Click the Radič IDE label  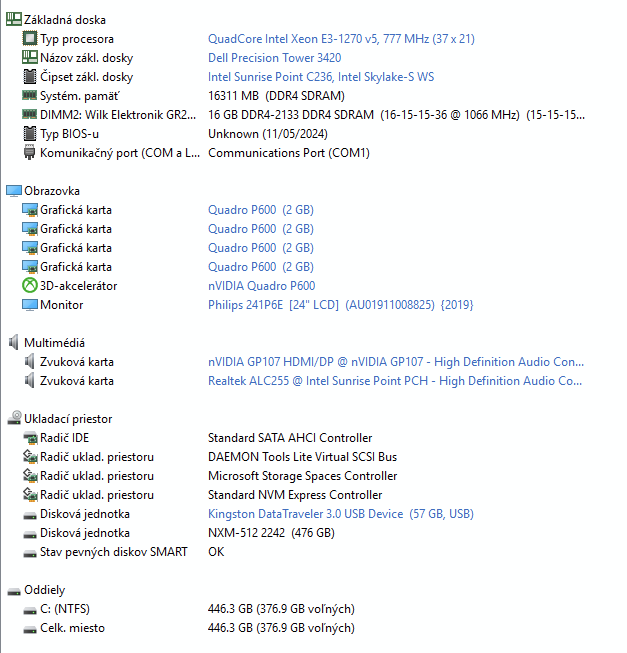click(x=64, y=438)
